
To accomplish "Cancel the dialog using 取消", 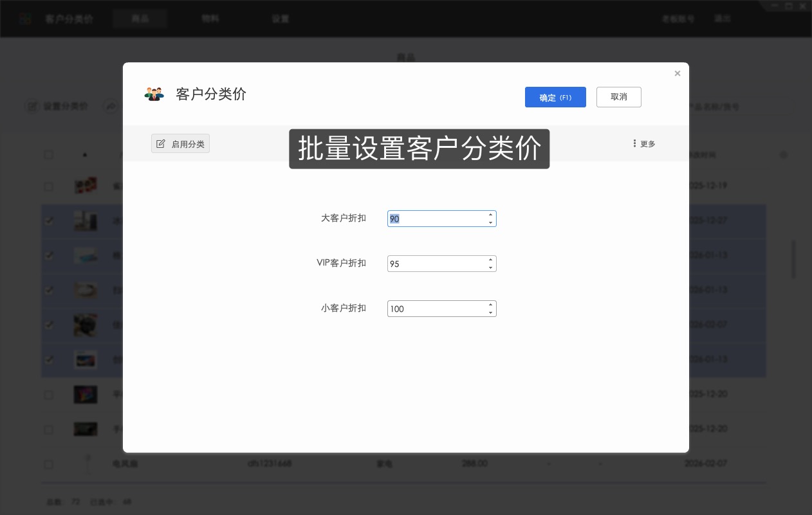I will tap(618, 97).
